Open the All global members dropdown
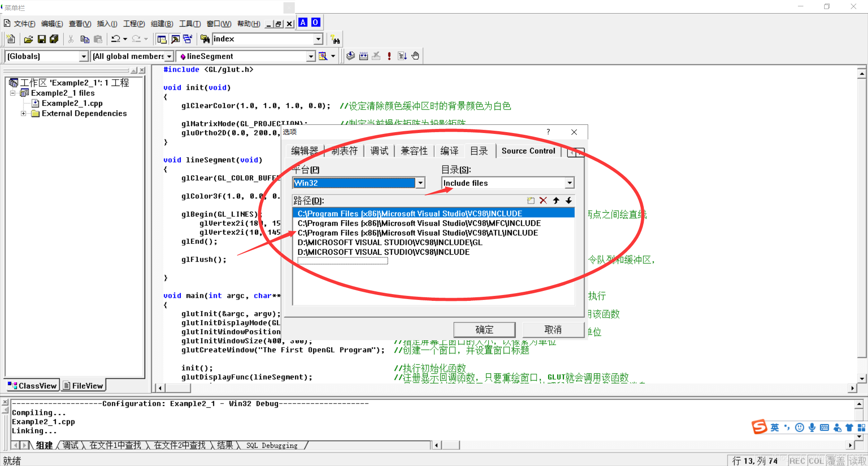 point(170,56)
